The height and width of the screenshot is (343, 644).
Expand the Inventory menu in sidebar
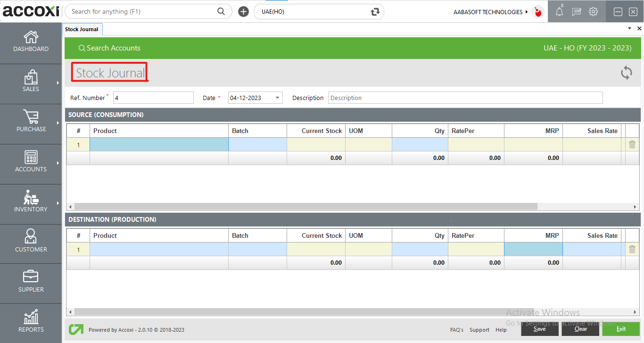coord(31,203)
